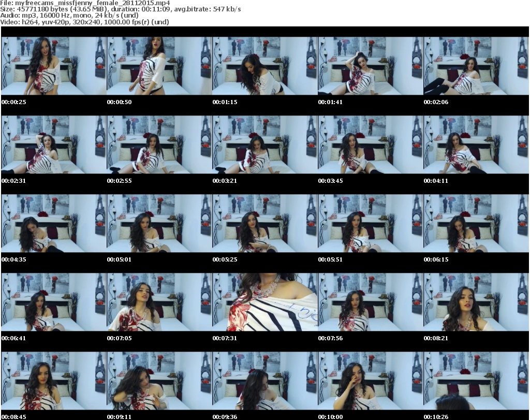The width and height of the screenshot is (530, 420).
Task: Click the timestamp text 00:00:50
Action: [120, 102]
